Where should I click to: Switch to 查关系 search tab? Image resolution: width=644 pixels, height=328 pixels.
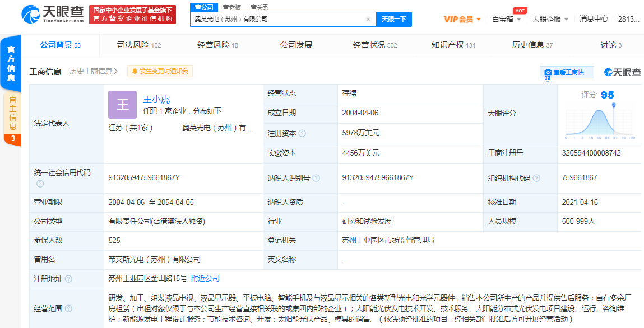[259, 7]
